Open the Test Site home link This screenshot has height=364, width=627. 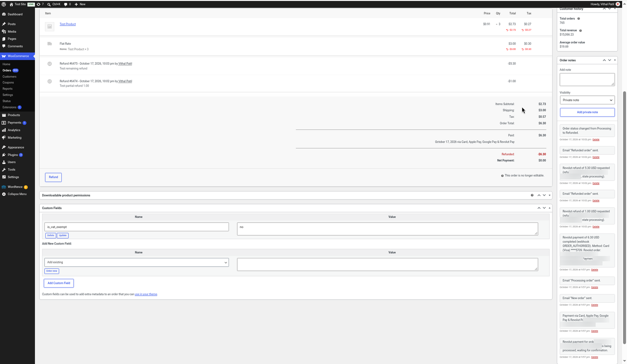(x=17, y=4)
